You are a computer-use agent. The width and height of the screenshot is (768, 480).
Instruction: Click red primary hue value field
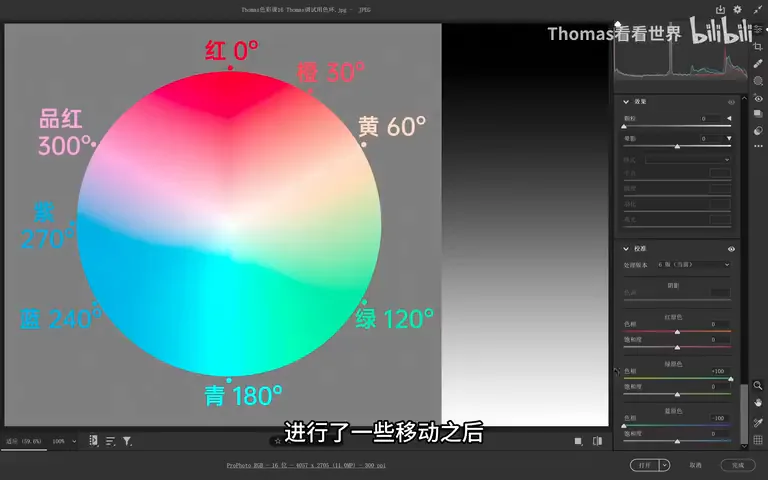[720, 324]
